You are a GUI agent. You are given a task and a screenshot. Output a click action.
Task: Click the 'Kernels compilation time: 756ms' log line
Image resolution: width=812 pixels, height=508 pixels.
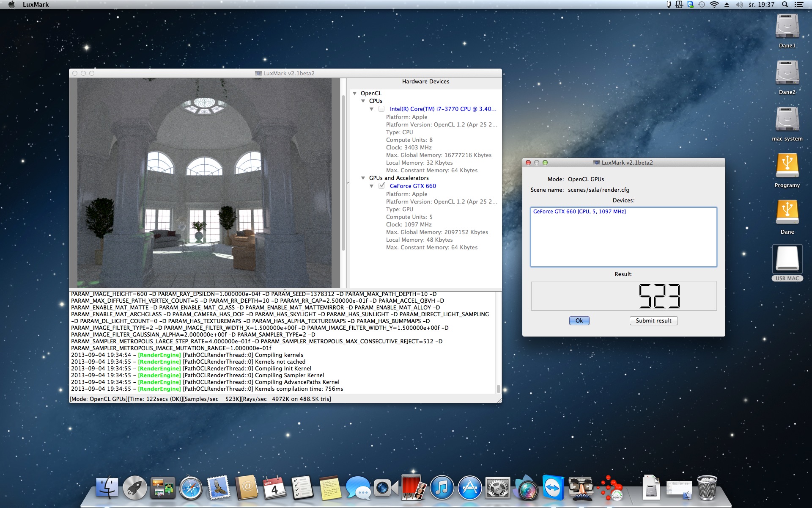pyautogui.click(x=207, y=389)
